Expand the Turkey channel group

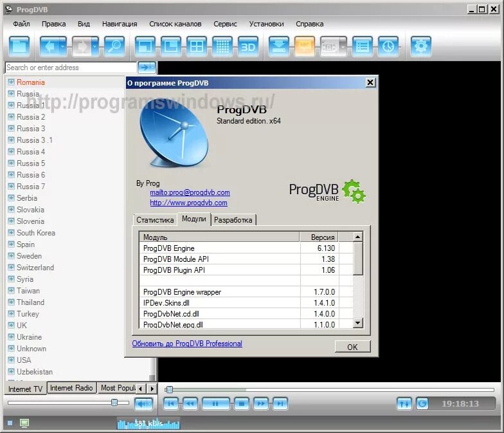(12, 314)
